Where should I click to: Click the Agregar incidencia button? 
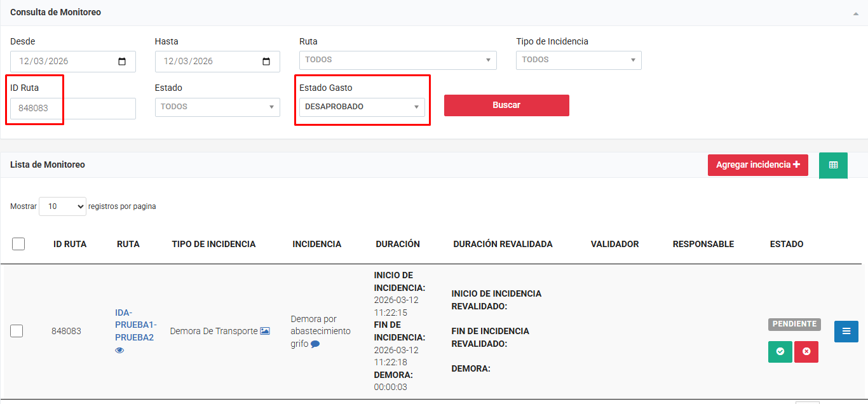(x=757, y=165)
